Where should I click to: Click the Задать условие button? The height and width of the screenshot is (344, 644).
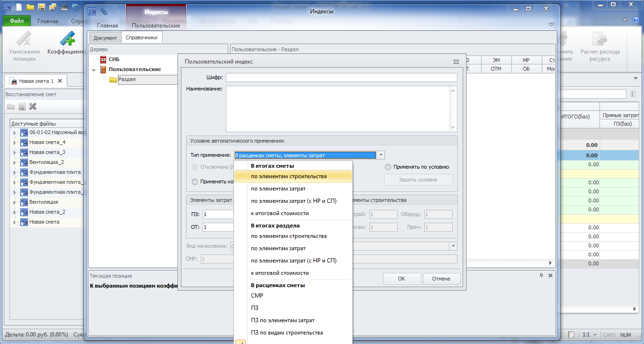click(x=419, y=180)
